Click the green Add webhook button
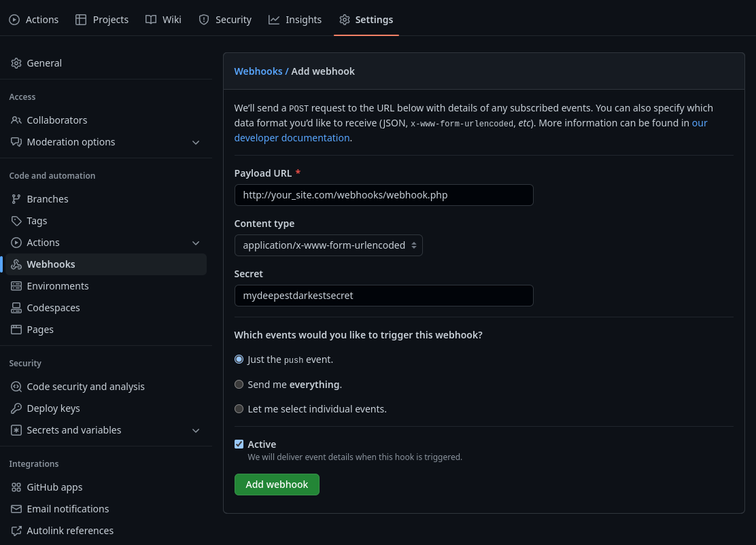The image size is (756, 545). (277, 485)
